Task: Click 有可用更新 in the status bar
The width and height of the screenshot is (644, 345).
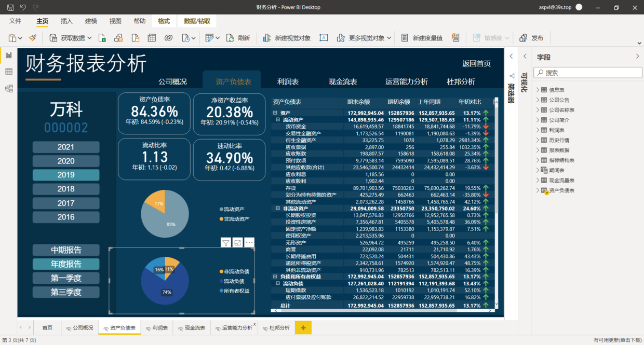Action: click(x=618, y=340)
